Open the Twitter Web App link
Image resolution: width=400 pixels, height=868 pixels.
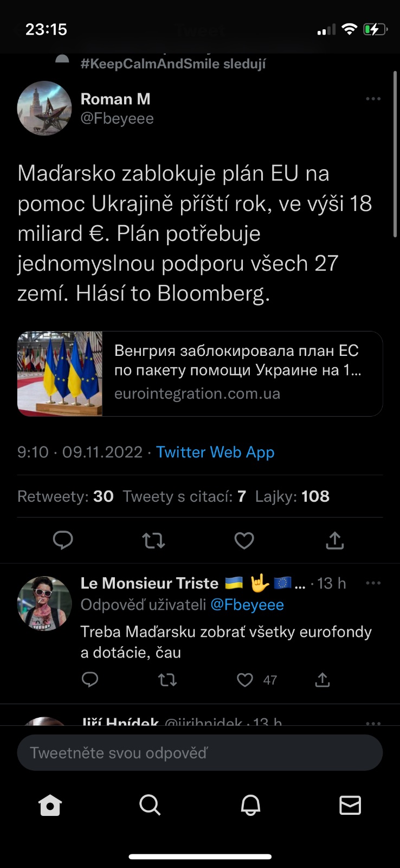click(215, 452)
